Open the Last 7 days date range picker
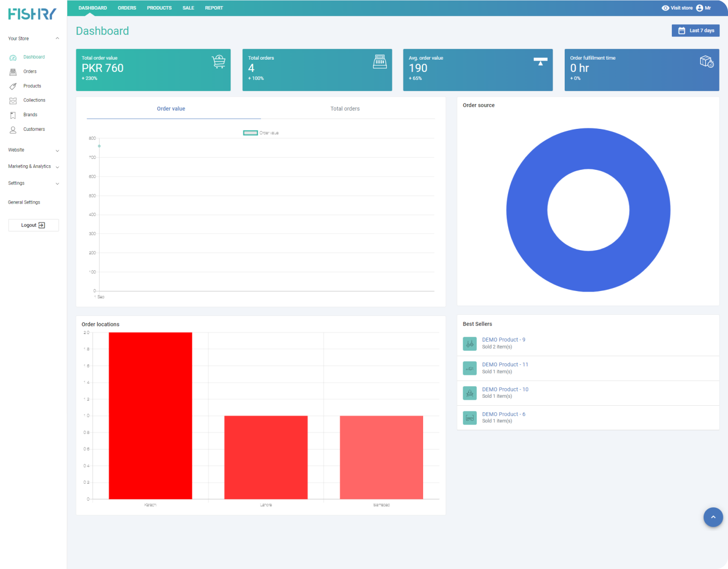The height and width of the screenshot is (569, 728). [696, 30]
